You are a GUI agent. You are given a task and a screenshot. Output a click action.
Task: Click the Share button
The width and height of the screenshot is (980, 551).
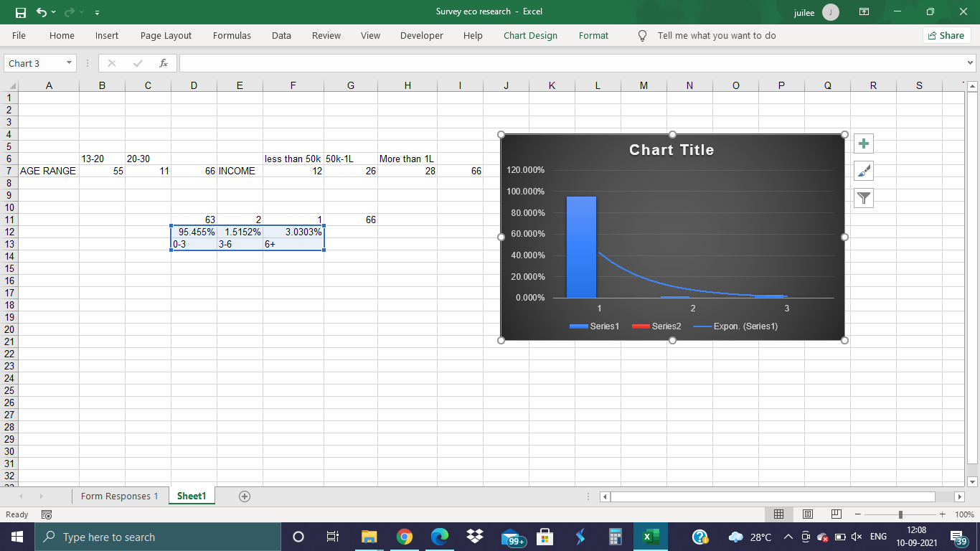click(x=946, y=35)
